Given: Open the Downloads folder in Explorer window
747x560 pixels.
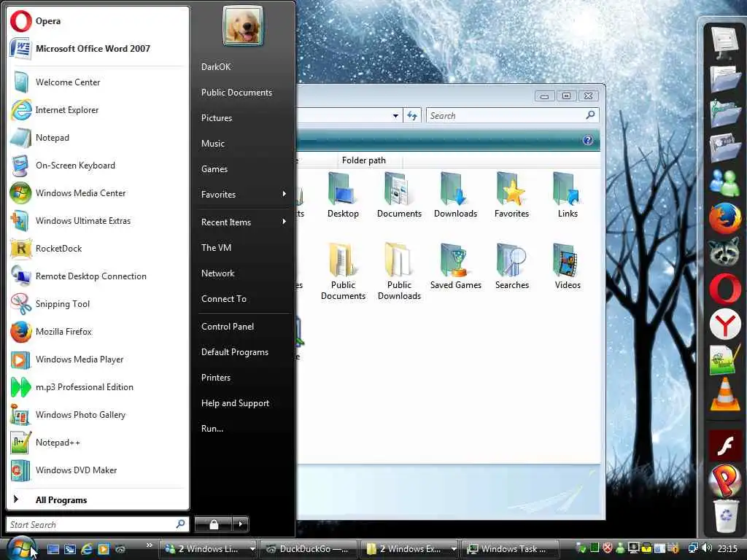Looking at the screenshot, I should pyautogui.click(x=455, y=195).
